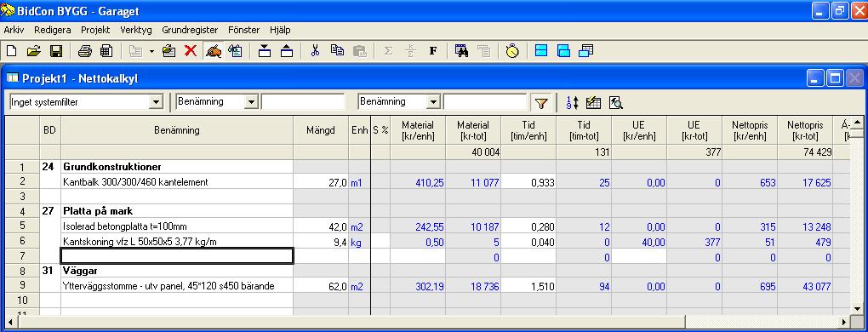The height and width of the screenshot is (332, 868).
Task: Click the horizontal scrollbar left arrow
Action: pos(10,322)
